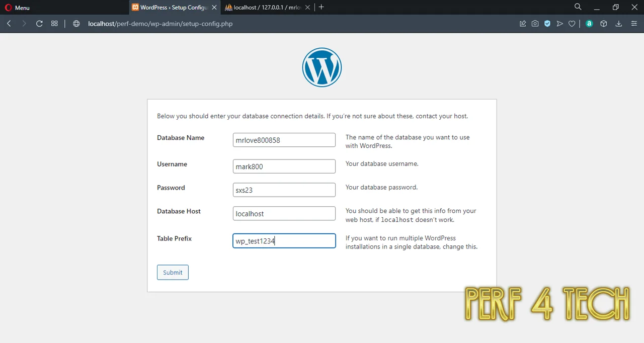Click the Table Prefix label
644x343 pixels.
click(174, 238)
